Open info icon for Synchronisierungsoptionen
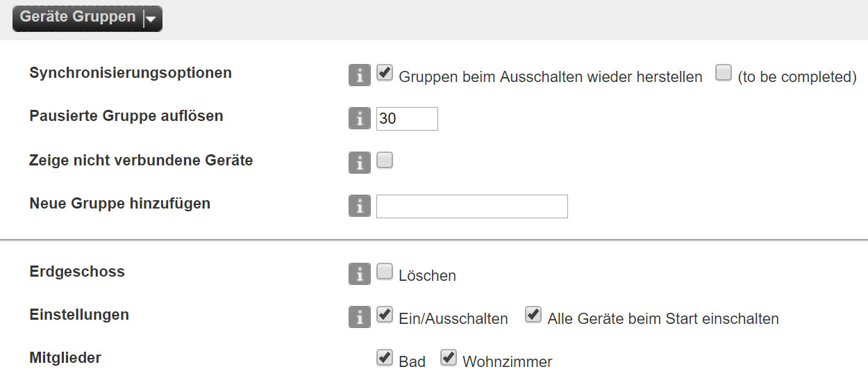The height and width of the screenshot is (383, 868). click(359, 76)
